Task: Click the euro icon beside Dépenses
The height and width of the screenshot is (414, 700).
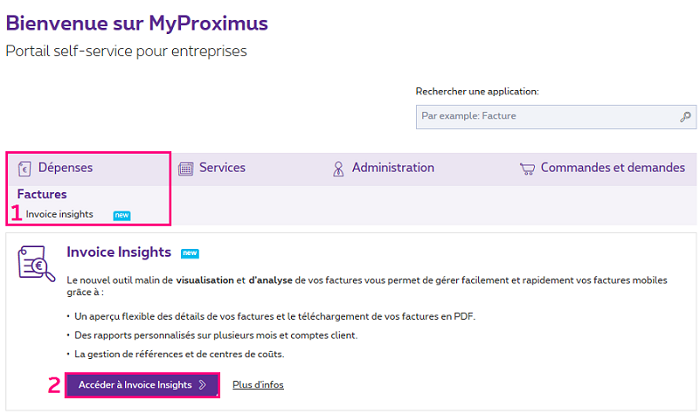Action: [24, 168]
